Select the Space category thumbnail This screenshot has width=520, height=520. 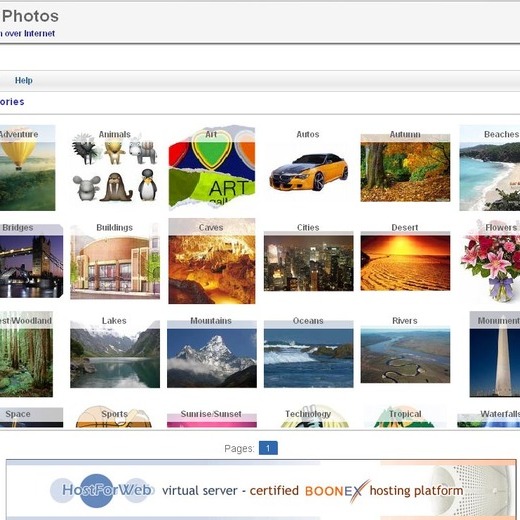(31, 417)
